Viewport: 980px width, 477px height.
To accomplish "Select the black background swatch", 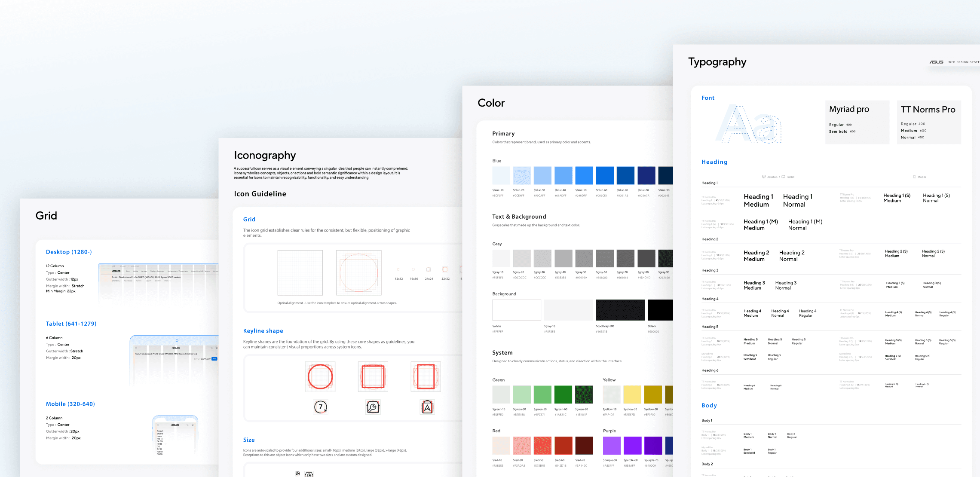I will pos(660,310).
